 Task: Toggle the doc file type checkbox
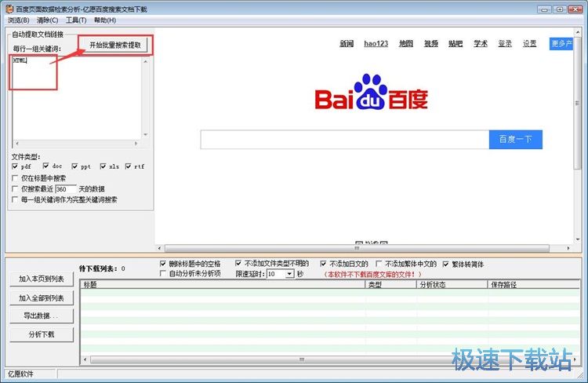coord(45,166)
